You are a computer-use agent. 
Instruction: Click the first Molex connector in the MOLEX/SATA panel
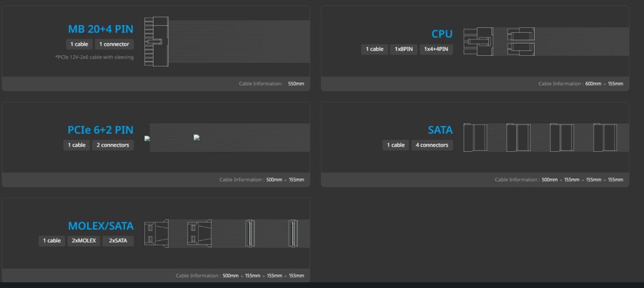[x=156, y=233]
